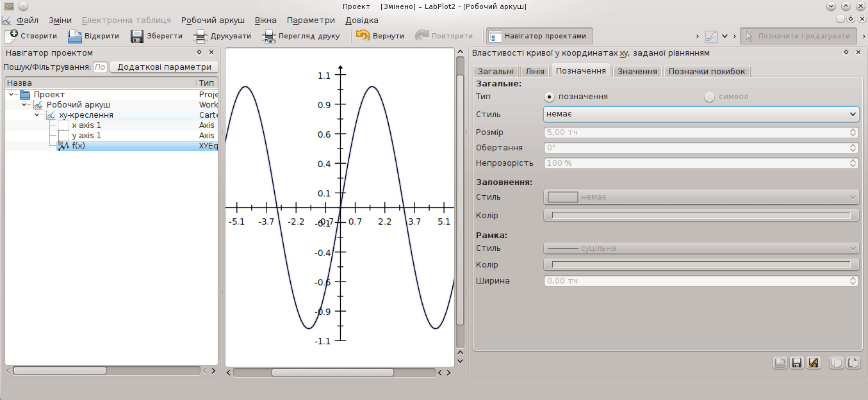Click the paste properties clipboard icon
This screenshot has width=868, height=400.
853,363
